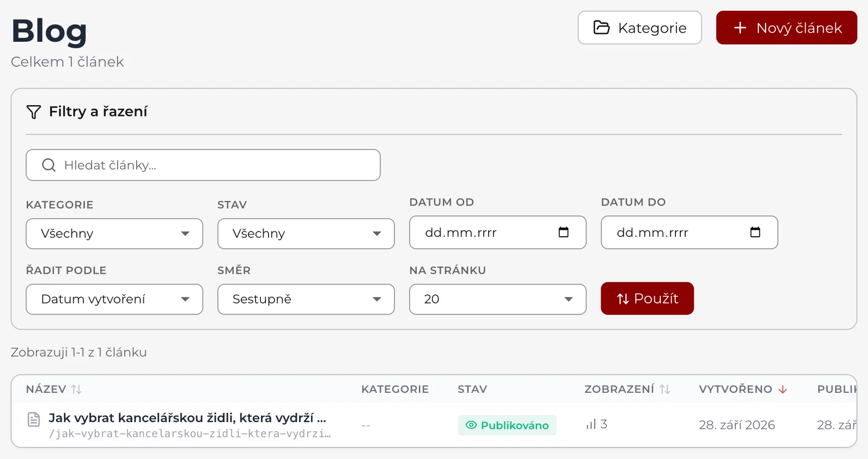Click the eye icon in Publikováno badge
868x459 pixels.
click(471, 425)
